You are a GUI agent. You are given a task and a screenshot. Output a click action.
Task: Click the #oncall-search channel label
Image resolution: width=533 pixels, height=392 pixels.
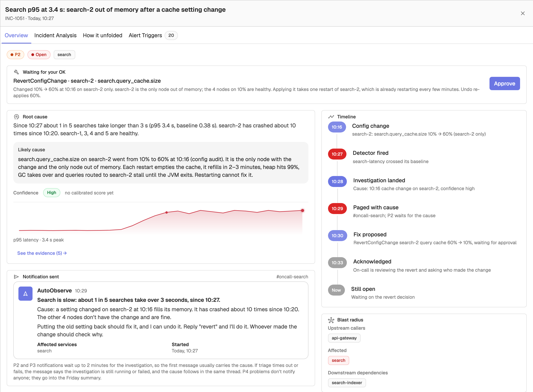click(x=292, y=277)
